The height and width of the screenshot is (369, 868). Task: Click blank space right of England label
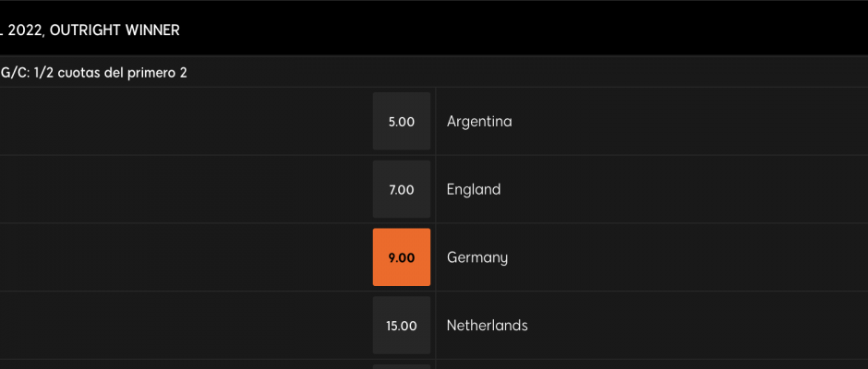(x=684, y=189)
